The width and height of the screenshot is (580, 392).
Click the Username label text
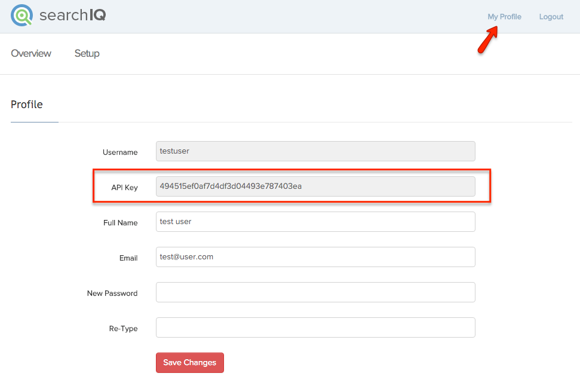pos(120,152)
